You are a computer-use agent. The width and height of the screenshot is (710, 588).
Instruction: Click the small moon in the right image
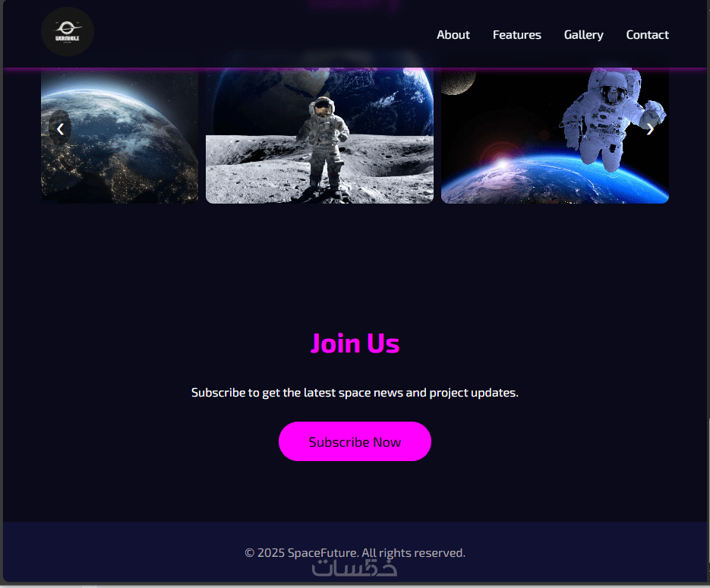457,81
